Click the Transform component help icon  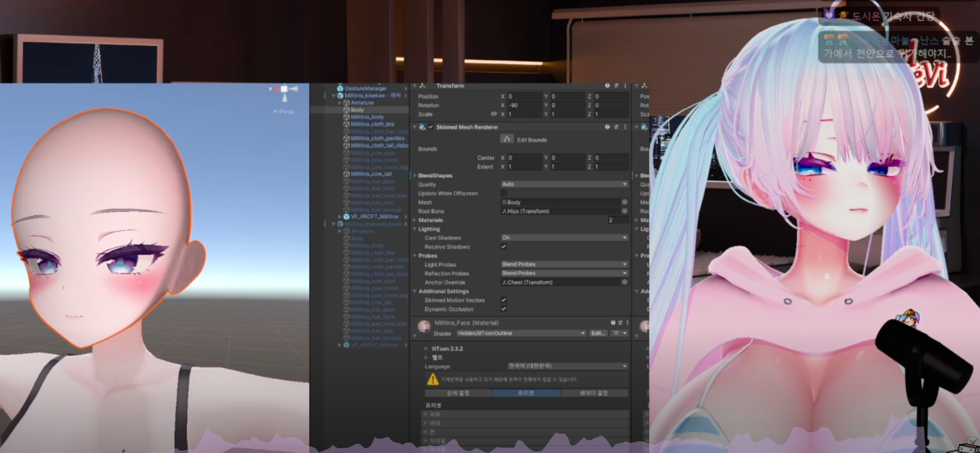coord(607,86)
